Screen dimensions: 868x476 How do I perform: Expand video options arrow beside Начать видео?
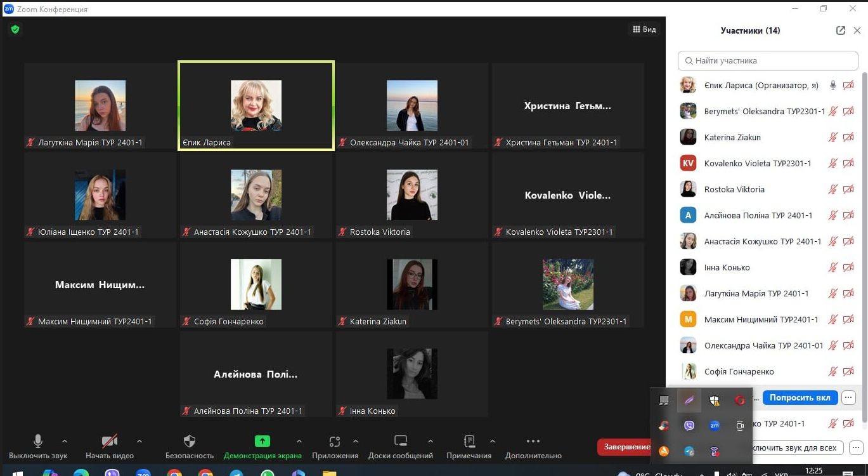coord(139,441)
